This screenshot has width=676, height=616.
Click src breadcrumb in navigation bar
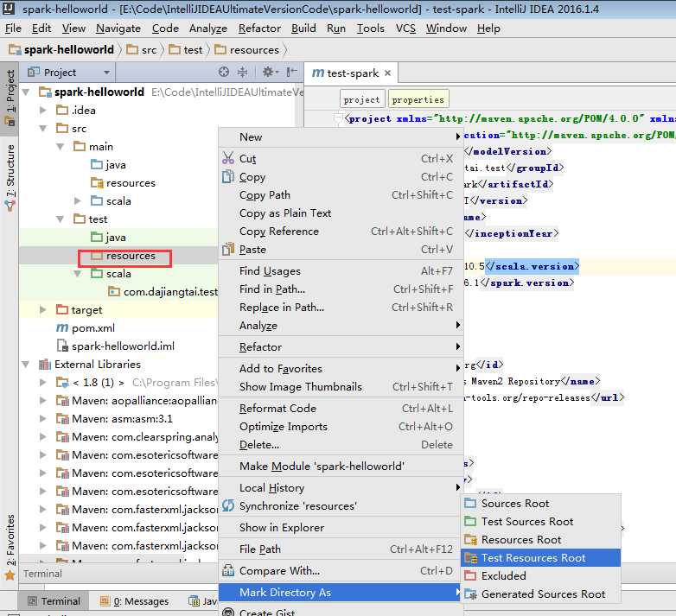142,50
